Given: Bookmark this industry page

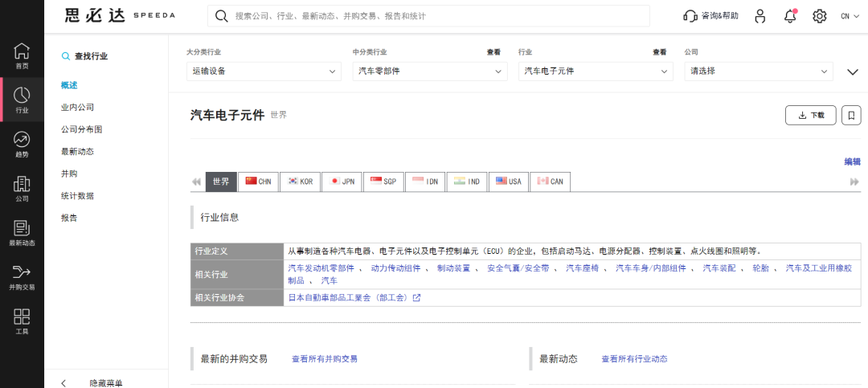Looking at the screenshot, I should click(x=851, y=115).
